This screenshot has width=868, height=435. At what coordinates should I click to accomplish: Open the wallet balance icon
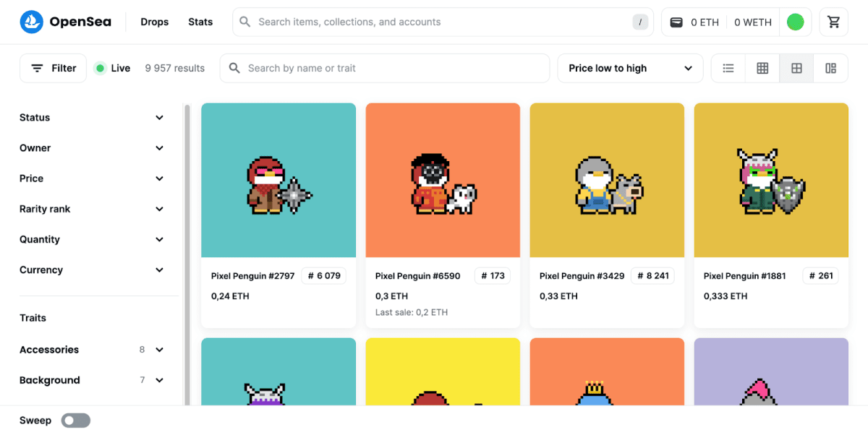tap(676, 22)
